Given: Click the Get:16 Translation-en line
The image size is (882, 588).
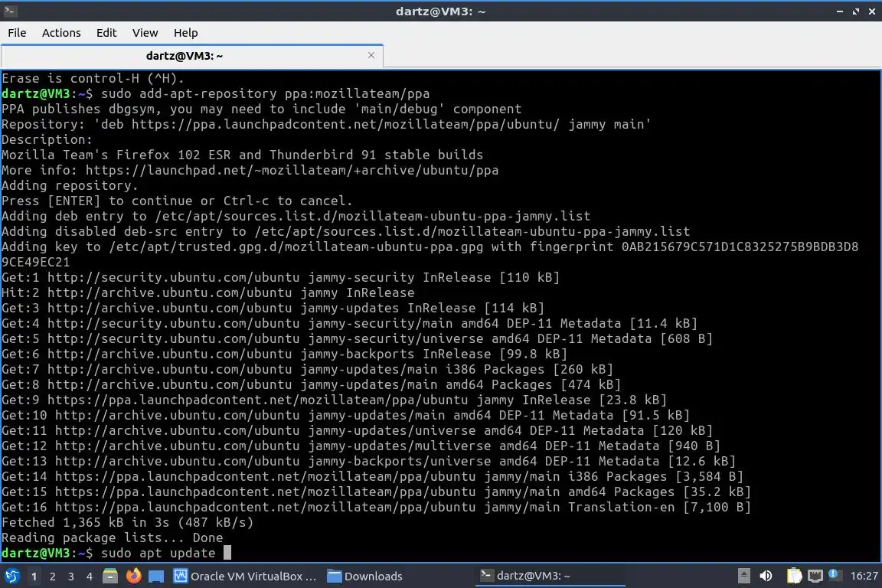Looking at the screenshot, I should [x=377, y=508].
